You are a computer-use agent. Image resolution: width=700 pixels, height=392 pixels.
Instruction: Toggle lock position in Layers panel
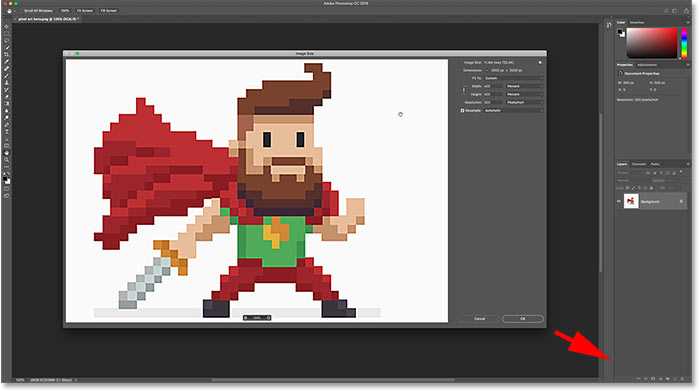tap(639, 188)
